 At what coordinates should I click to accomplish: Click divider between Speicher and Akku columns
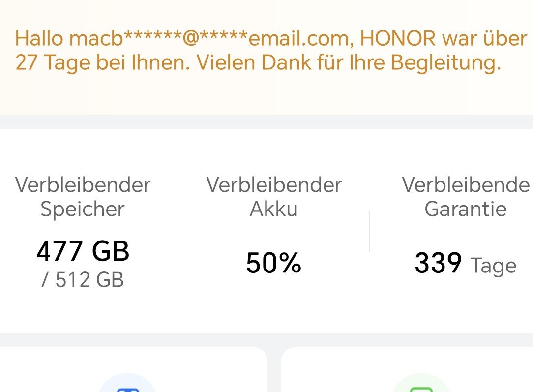(178, 231)
